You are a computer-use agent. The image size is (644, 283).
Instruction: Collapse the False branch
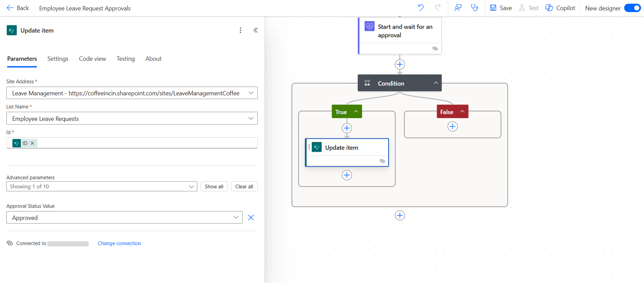[x=462, y=111]
